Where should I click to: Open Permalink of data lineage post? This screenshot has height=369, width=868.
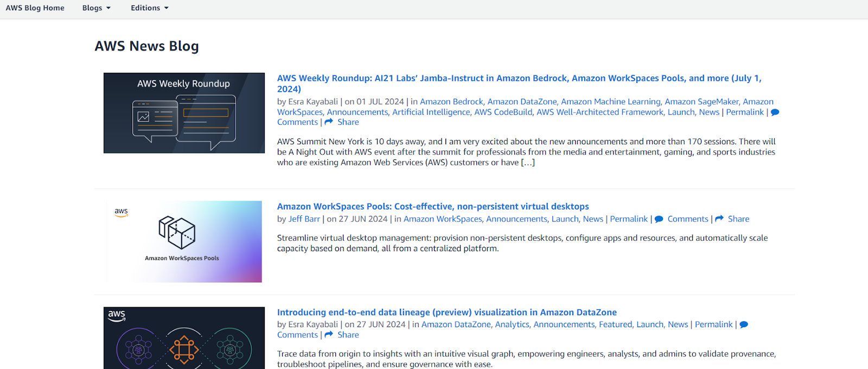click(714, 324)
